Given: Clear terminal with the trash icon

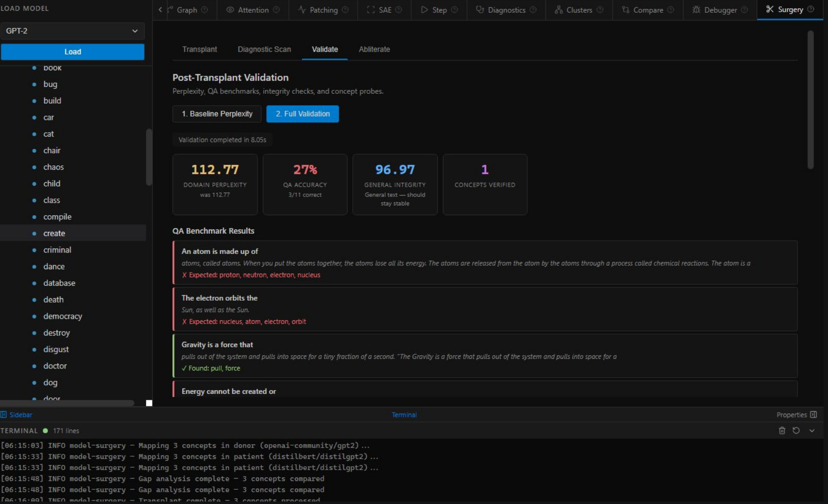Looking at the screenshot, I should coord(782,430).
